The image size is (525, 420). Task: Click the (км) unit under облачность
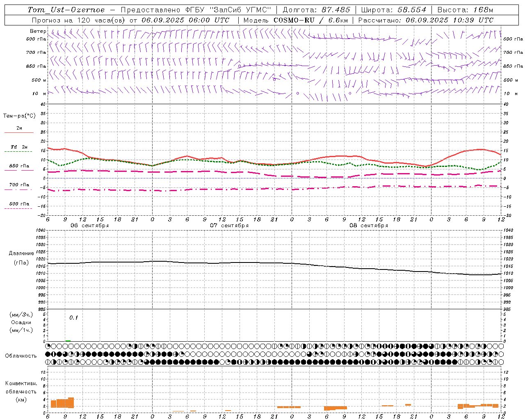pyautogui.click(x=21, y=399)
